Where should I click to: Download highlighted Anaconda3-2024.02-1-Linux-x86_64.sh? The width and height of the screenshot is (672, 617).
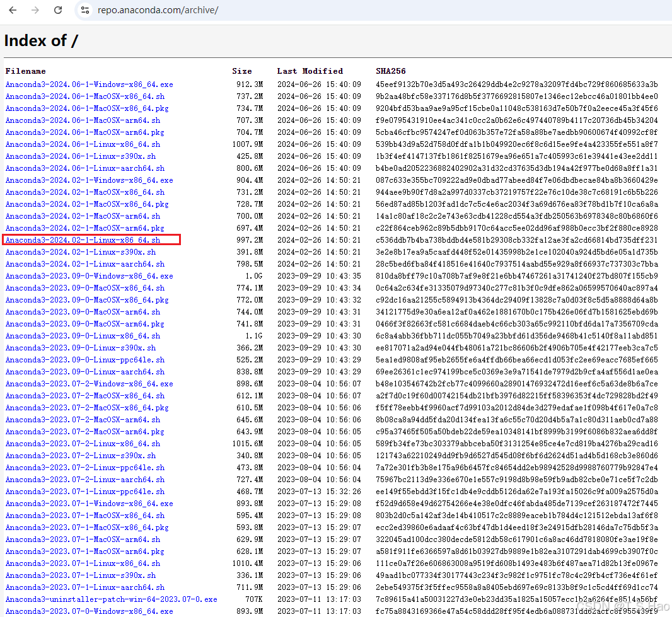pos(83,240)
